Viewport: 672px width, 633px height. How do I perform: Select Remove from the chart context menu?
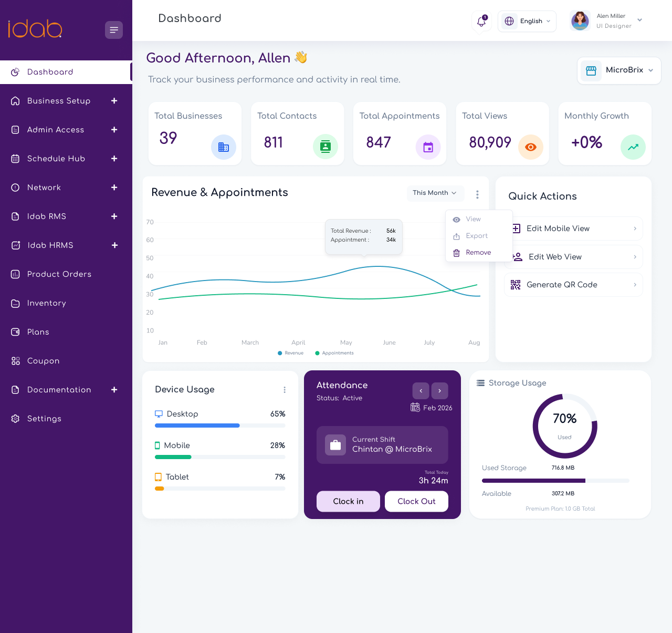(x=479, y=253)
